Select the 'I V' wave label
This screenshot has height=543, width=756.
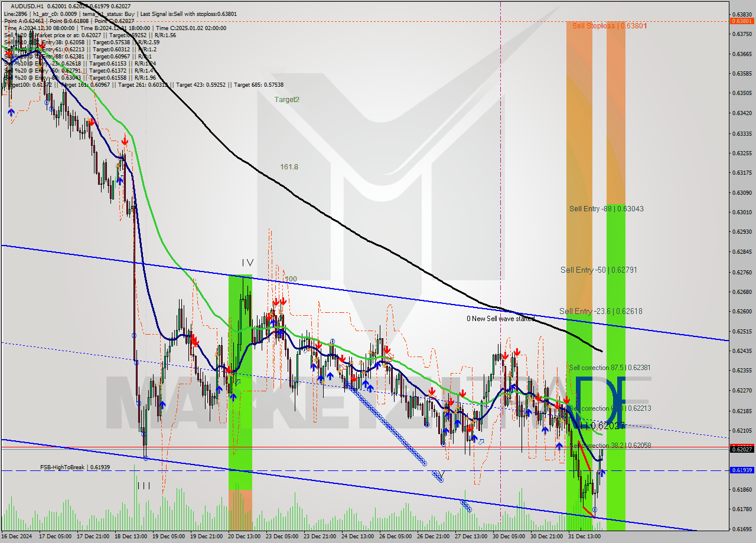click(247, 263)
